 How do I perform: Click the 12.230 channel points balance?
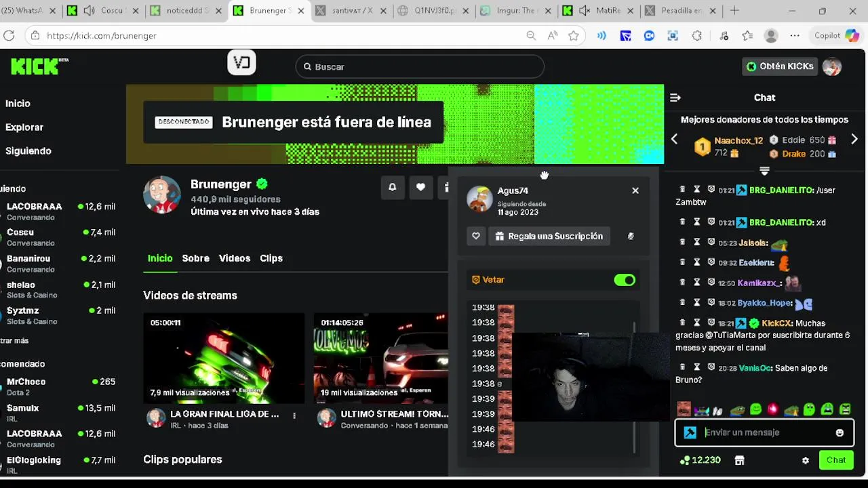tap(701, 460)
